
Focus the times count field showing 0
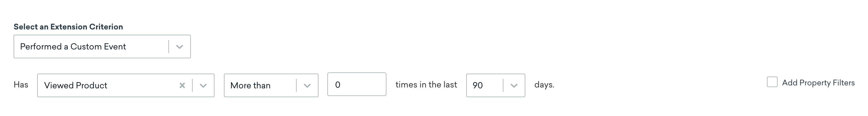[x=357, y=84]
